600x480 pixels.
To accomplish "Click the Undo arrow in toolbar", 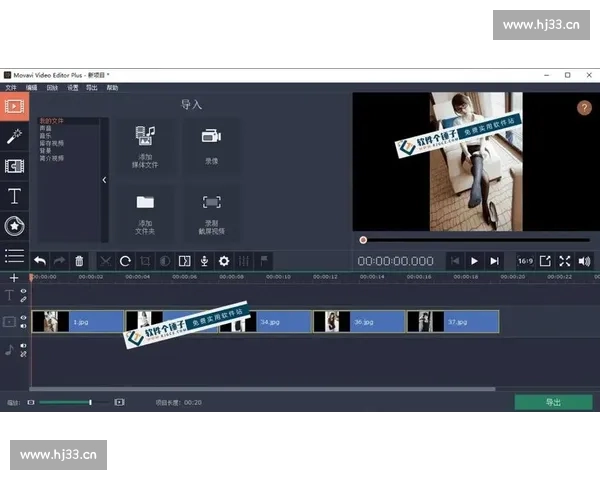I will point(40,261).
